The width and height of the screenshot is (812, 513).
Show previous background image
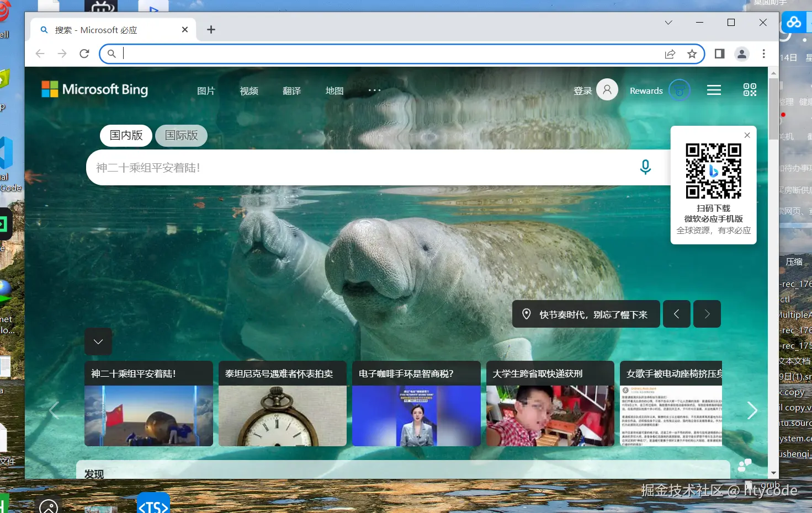pos(677,314)
